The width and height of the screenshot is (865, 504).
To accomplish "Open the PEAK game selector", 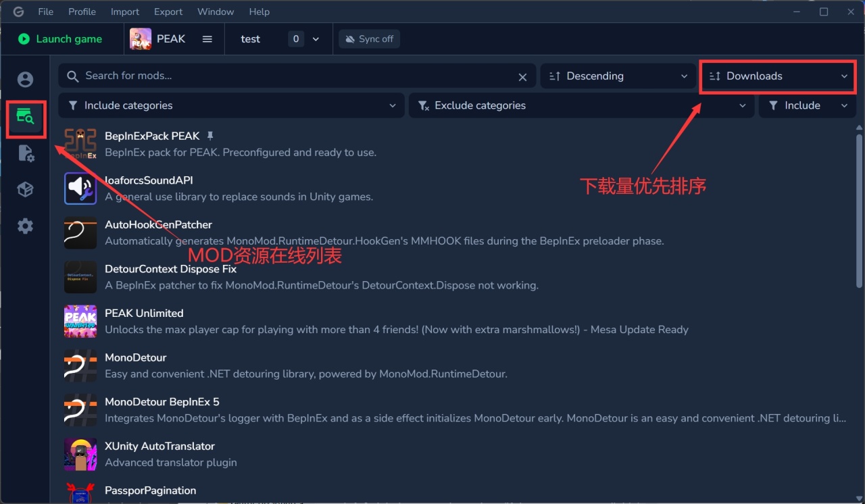I will coord(172,39).
